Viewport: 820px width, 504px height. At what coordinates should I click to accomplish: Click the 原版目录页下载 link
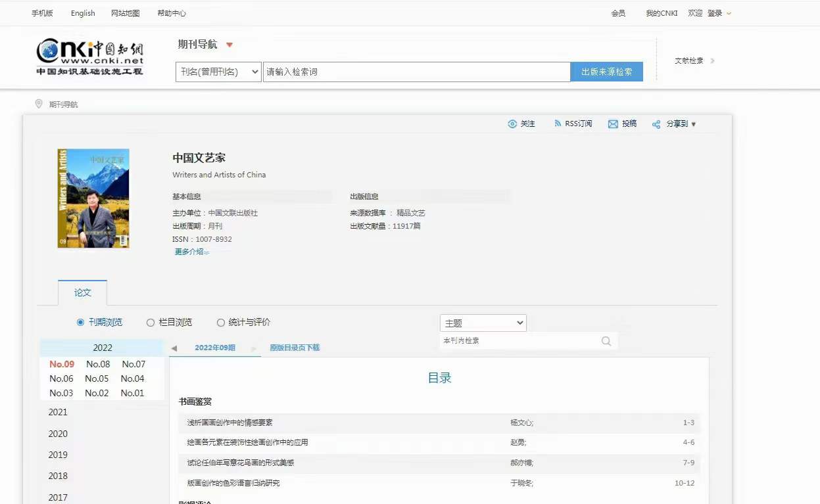pos(295,348)
